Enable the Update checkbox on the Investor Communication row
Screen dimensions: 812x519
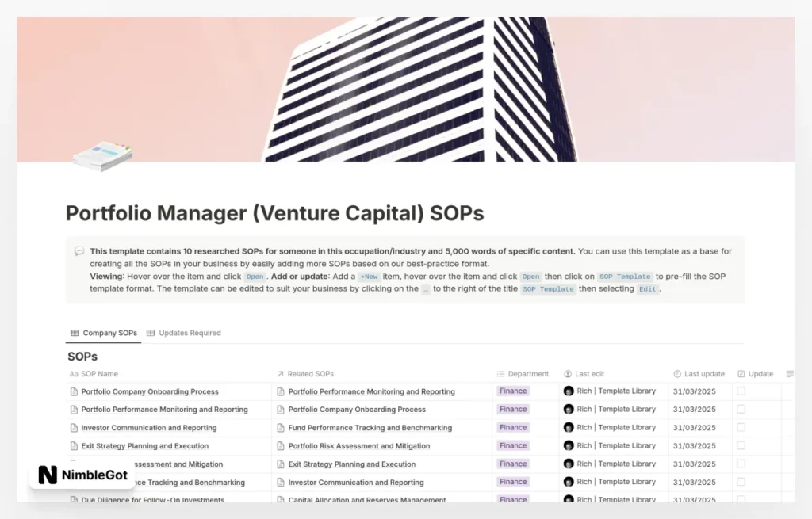(741, 427)
